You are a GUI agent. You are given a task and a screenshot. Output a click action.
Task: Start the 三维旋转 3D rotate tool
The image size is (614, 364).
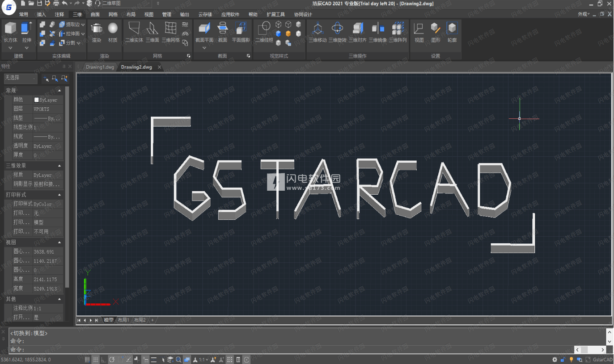(x=337, y=32)
